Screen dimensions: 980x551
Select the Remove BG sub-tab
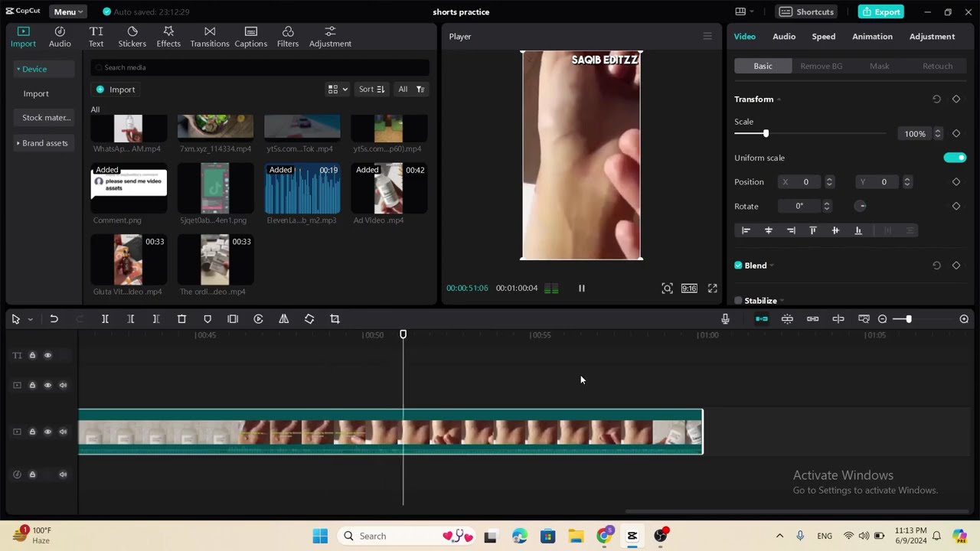coord(821,66)
